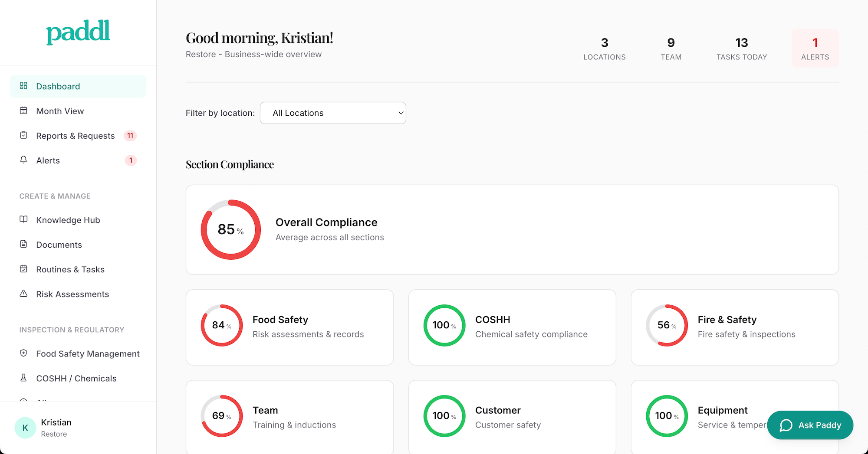Click the COSHH / Chemicals flask icon
This screenshot has width=868, height=454.
23,378
